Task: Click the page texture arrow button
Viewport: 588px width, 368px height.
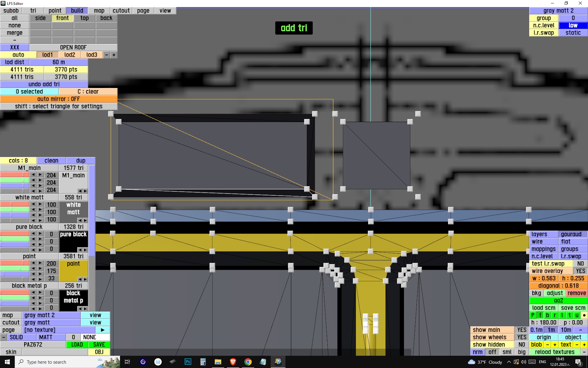Action: click(x=103, y=330)
